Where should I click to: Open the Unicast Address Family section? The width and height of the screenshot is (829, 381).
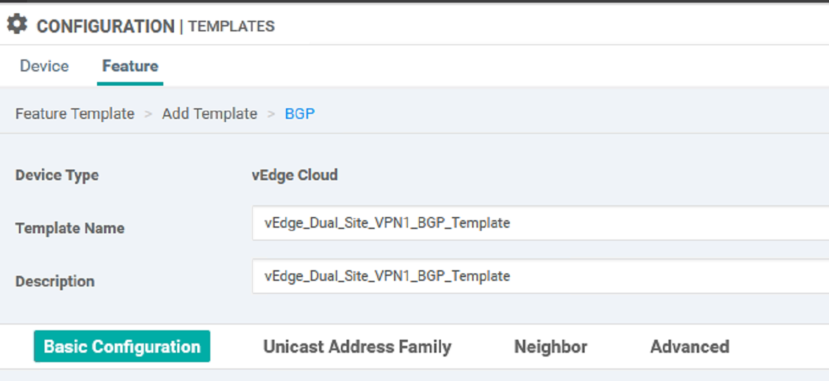pos(357,347)
